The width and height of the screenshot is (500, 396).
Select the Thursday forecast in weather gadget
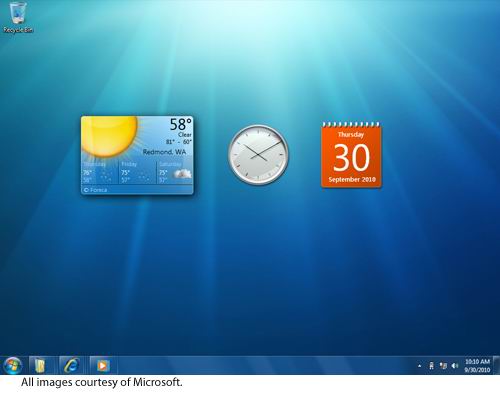point(100,172)
